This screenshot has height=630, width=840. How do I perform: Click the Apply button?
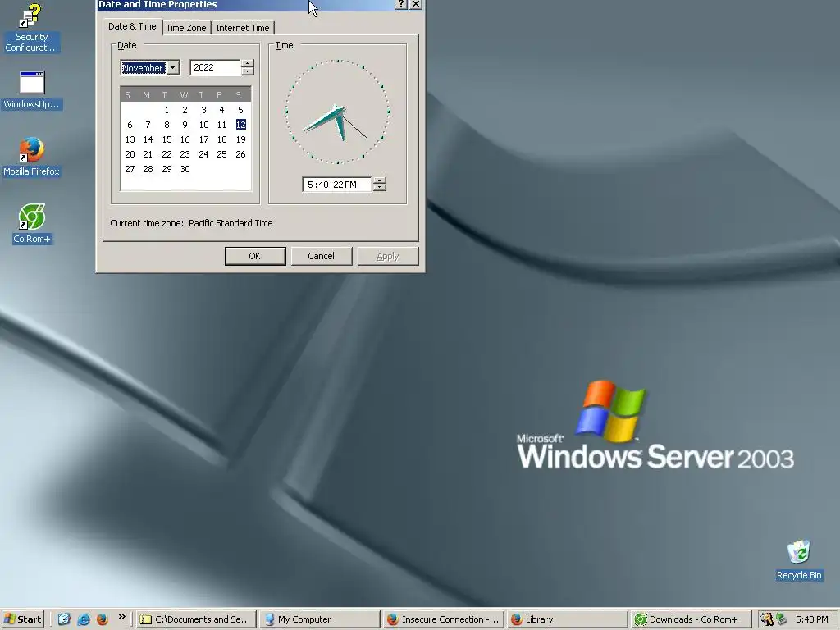click(x=388, y=256)
